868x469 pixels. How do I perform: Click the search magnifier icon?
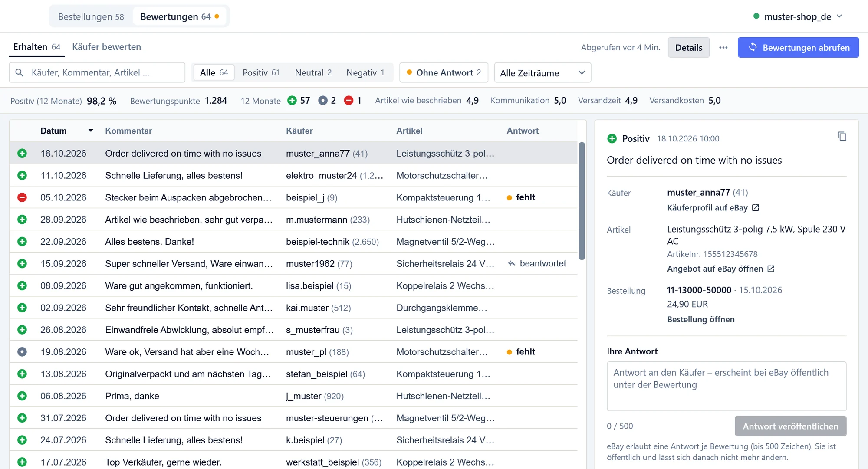coord(20,72)
